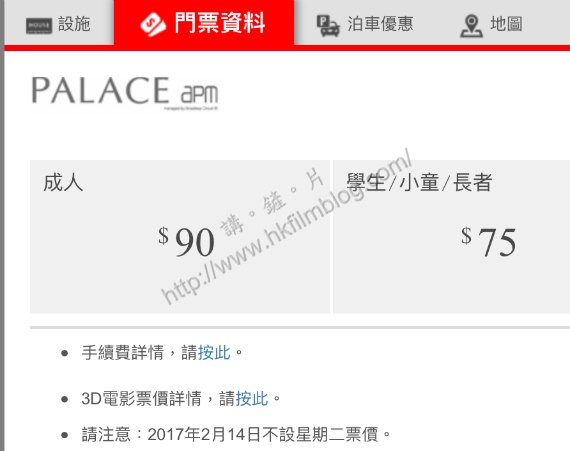Click the ticket icon on the red tab

click(x=153, y=24)
